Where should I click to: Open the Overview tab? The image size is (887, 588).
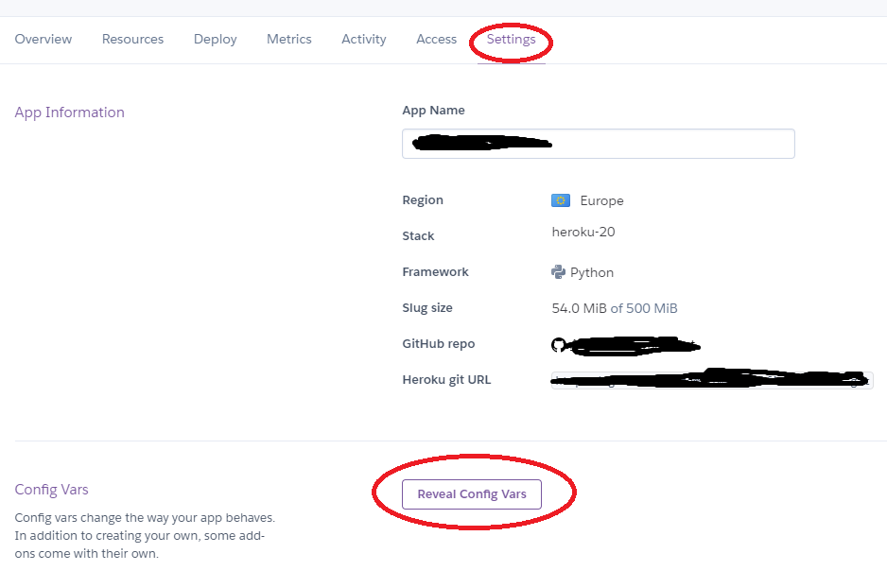click(x=43, y=39)
